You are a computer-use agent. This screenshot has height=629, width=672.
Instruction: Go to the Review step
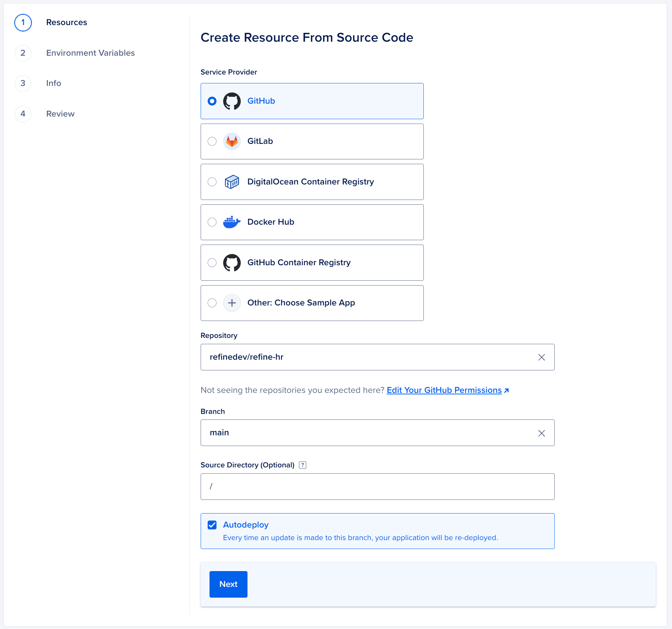[60, 114]
